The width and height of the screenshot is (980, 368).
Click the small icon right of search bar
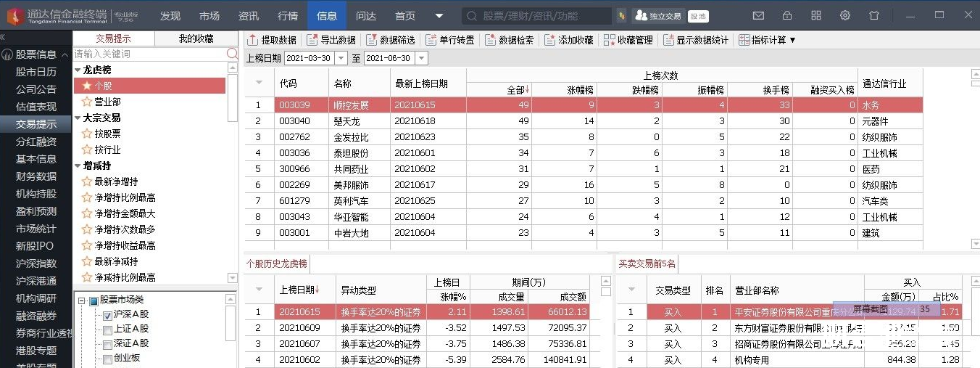(622, 15)
